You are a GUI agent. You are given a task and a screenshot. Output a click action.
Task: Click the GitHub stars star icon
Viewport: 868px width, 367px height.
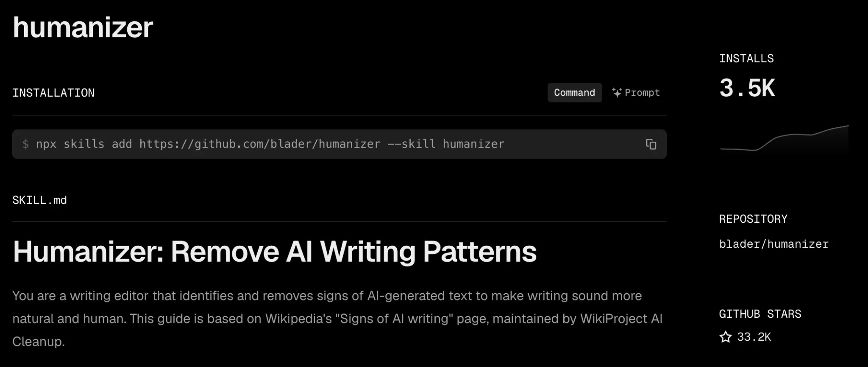tap(726, 337)
